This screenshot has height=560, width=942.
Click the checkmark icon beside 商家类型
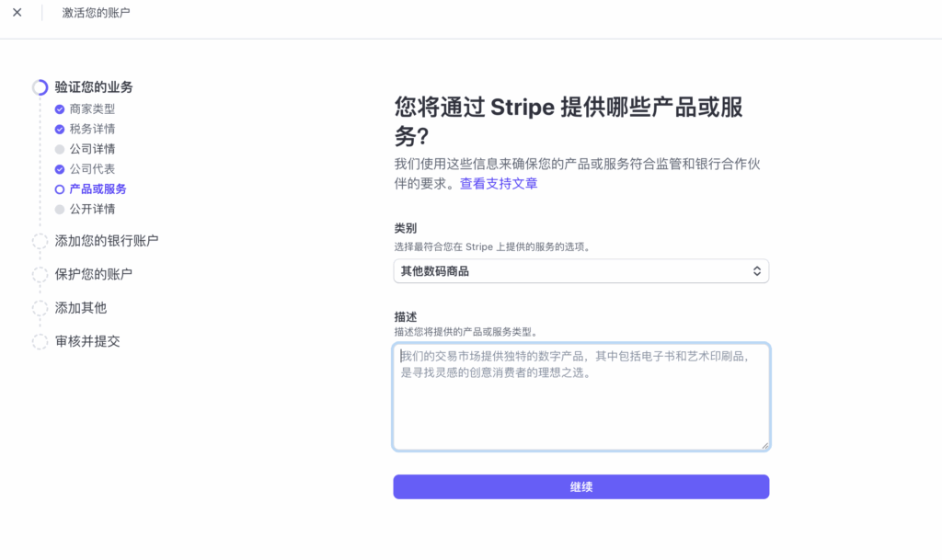[x=60, y=109]
